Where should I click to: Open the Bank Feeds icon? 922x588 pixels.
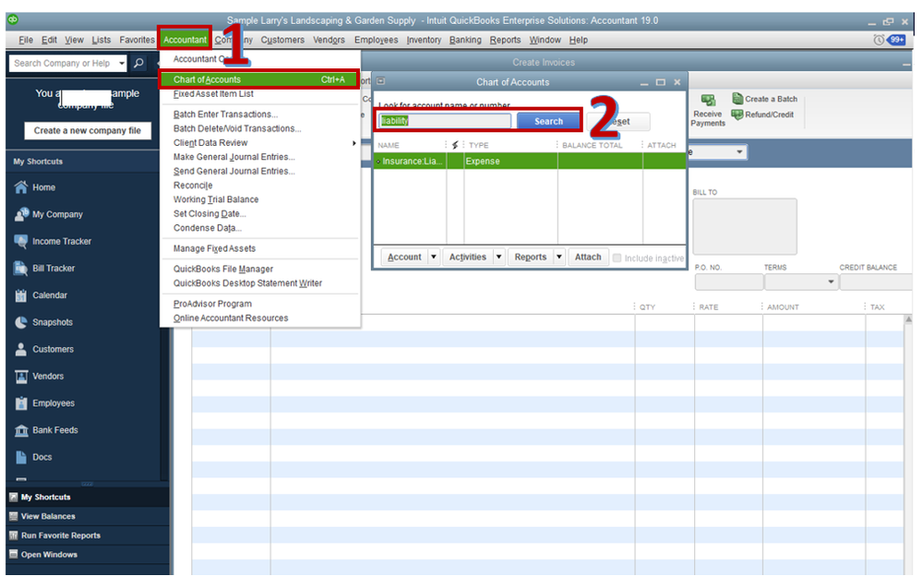(21, 430)
